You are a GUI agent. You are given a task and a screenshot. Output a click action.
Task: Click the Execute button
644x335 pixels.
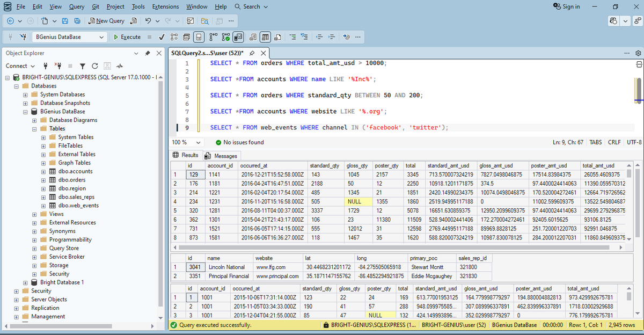click(x=127, y=37)
